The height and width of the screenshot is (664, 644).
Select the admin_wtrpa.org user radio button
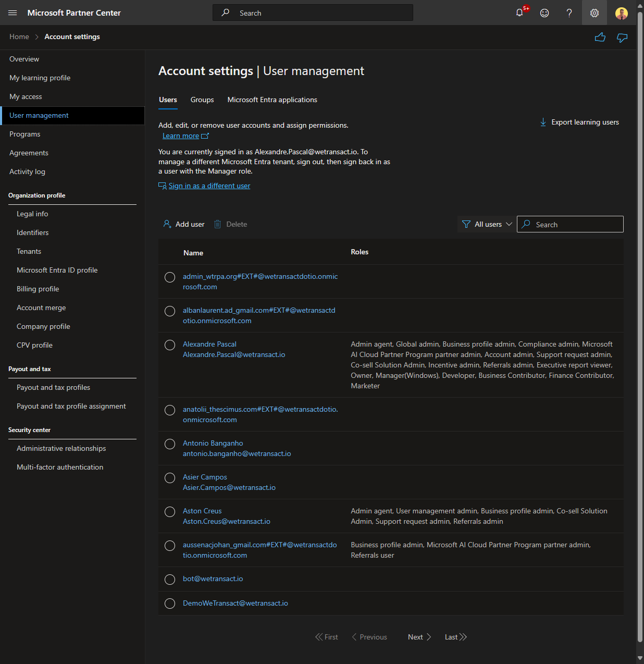click(x=170, y=277)
